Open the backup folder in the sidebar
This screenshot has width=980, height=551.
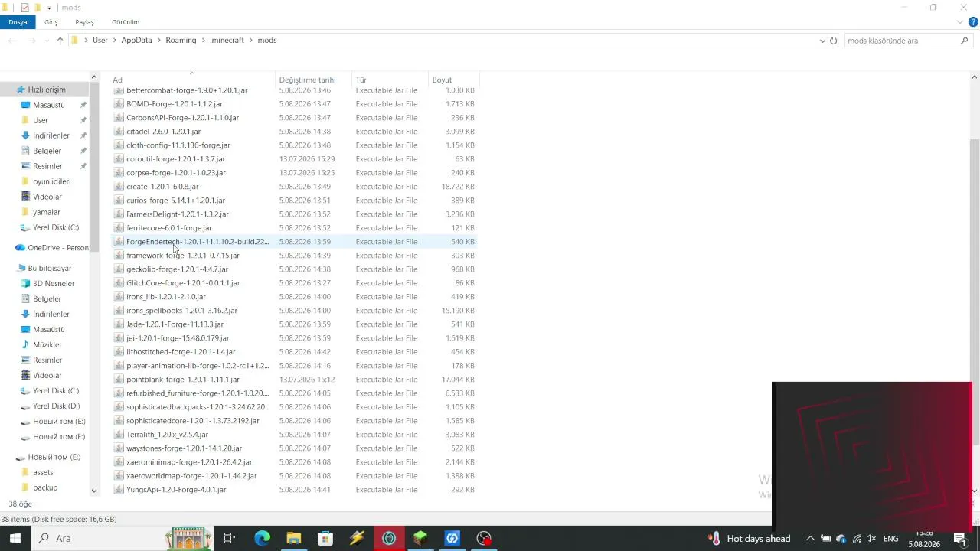tap(44, 487)
